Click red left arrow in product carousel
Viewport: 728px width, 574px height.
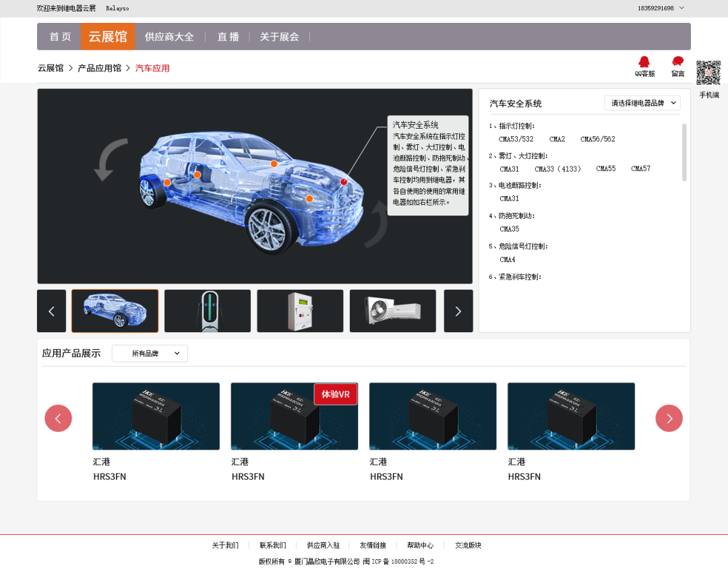58,418
